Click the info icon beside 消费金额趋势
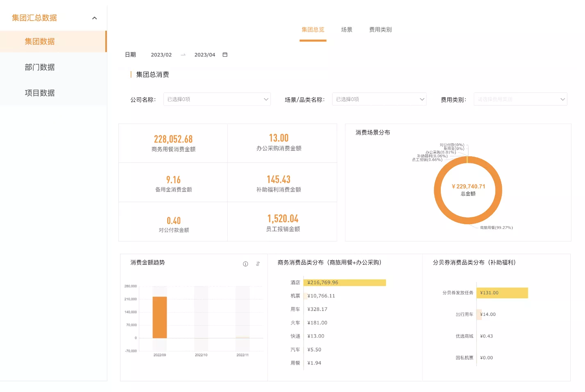Image resolution: width=585 pixels, height=392 pixels. coord(245,264)
